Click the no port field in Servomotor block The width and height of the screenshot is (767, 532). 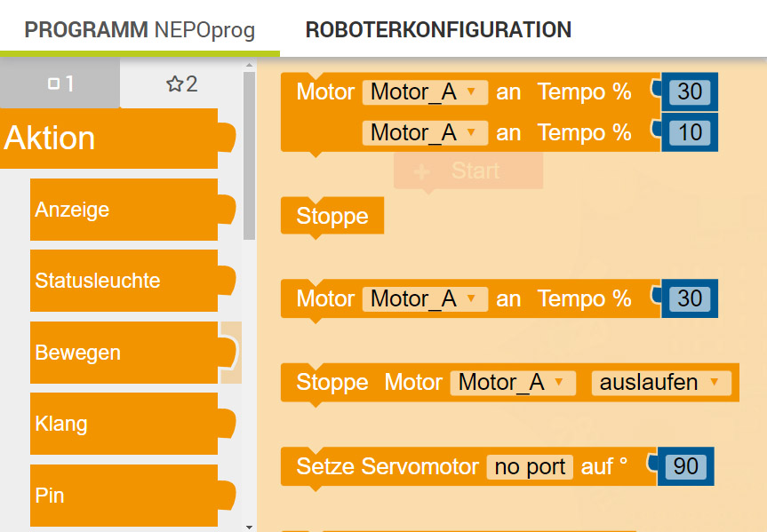click(x=531, y=467)
